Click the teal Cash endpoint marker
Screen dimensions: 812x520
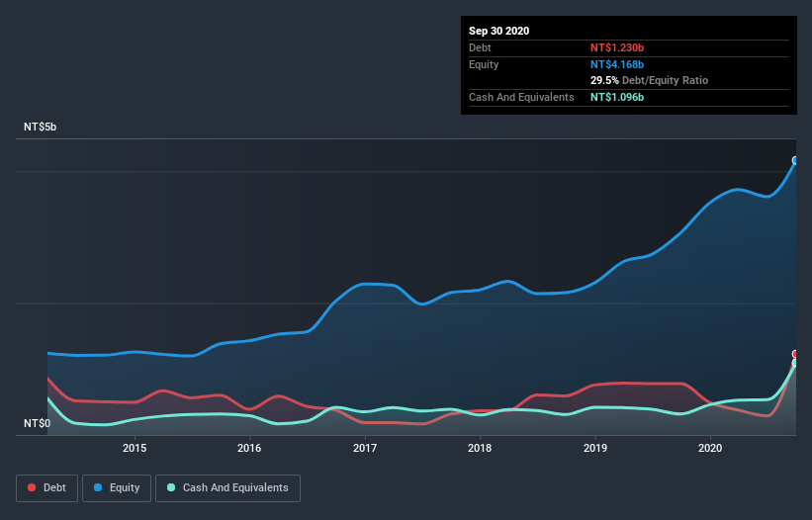coord(795,363)
